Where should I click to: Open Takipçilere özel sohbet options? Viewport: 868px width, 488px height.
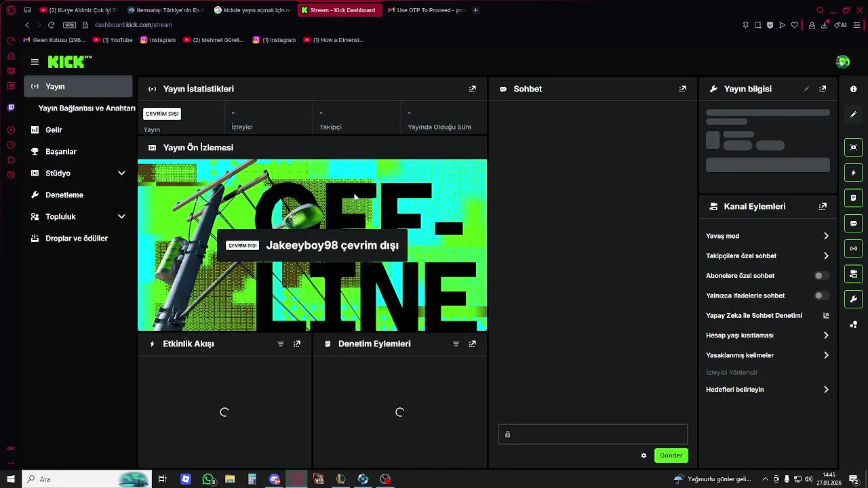(x=768, y=256)
